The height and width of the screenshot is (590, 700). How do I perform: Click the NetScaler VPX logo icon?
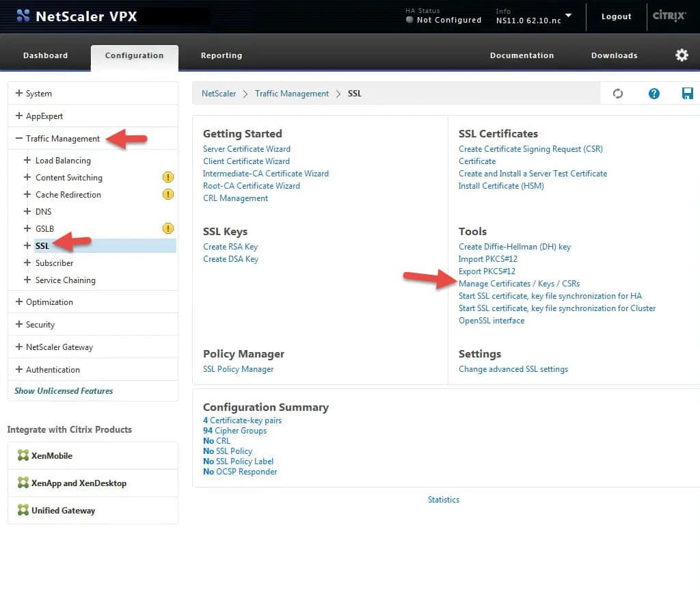[23, 16]
